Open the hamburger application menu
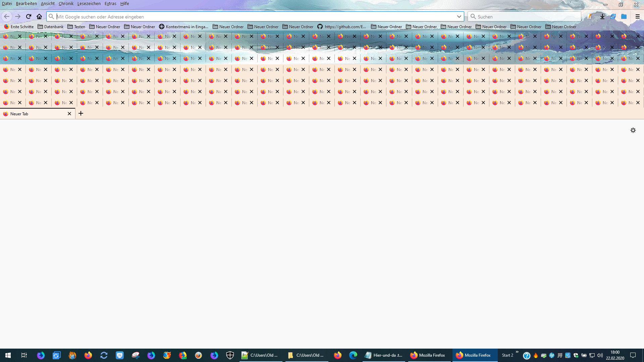This screenshot has height=362, width=644. pyautogui.click(x=637, y=16)
